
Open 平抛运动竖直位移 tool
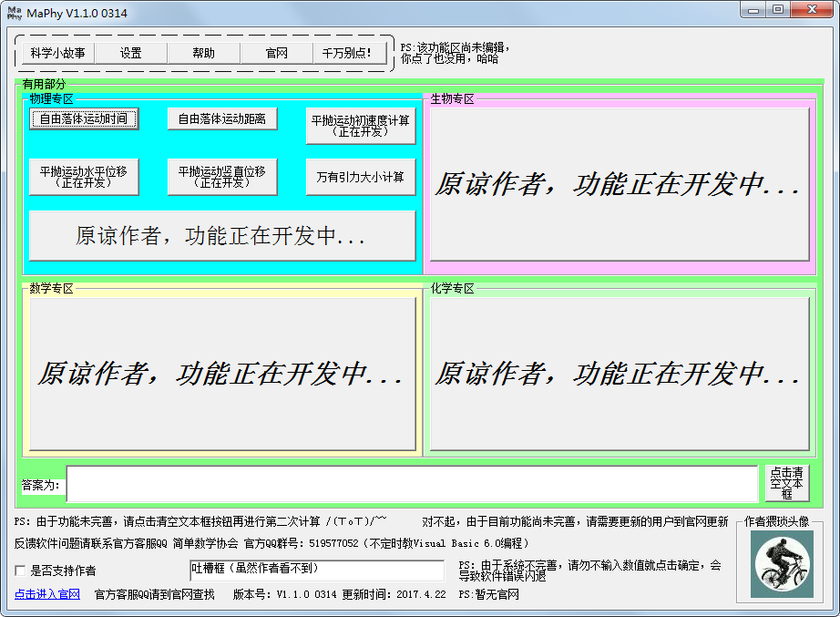click(x=221, y=176)
